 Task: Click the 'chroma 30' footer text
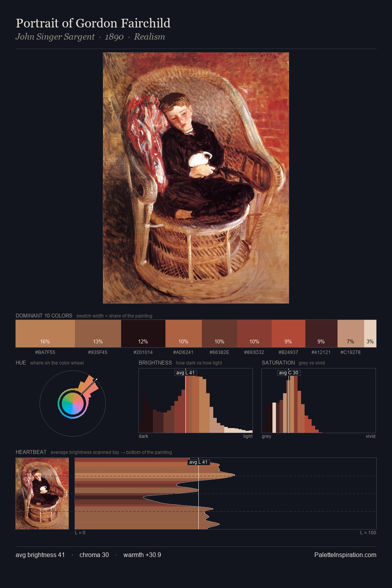click(94, 555)
